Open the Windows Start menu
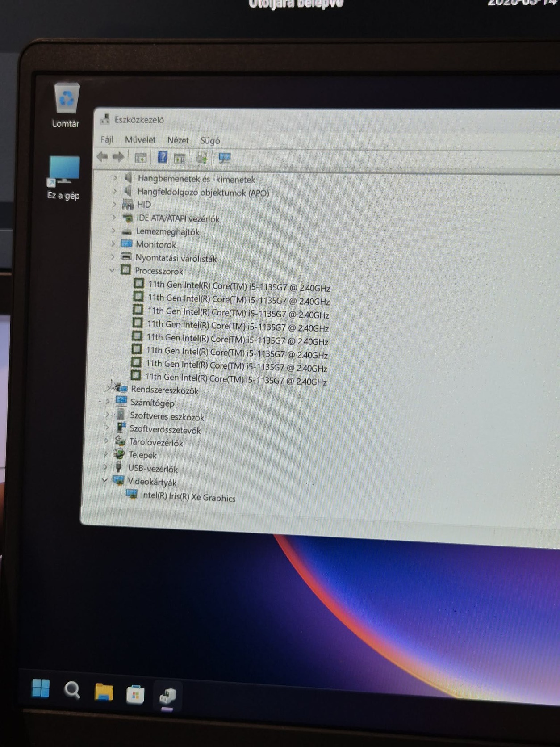Image resolution: width=560 pixels, height=747 pixels. pos(41,688)
